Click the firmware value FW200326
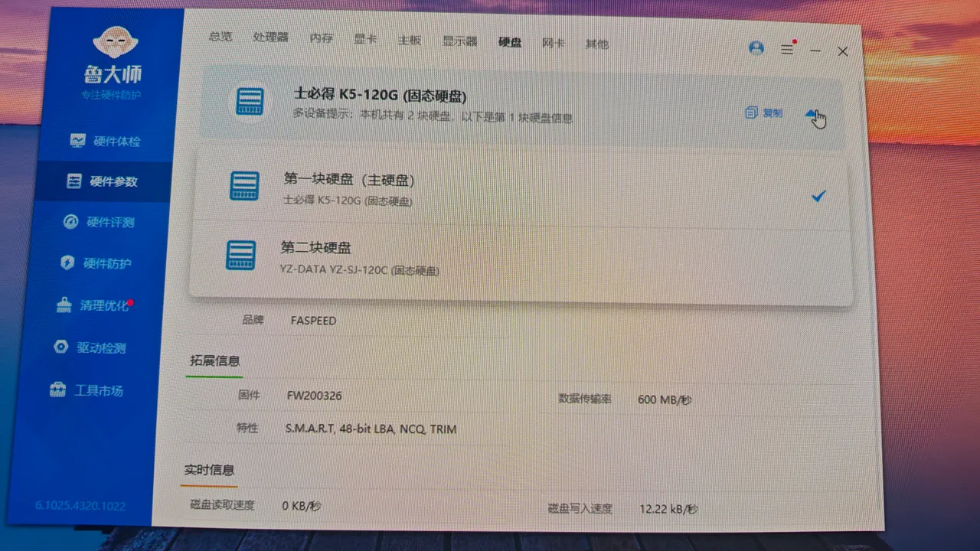The width and height of the screenshot is (980, 551). click(x=314, y=396)
